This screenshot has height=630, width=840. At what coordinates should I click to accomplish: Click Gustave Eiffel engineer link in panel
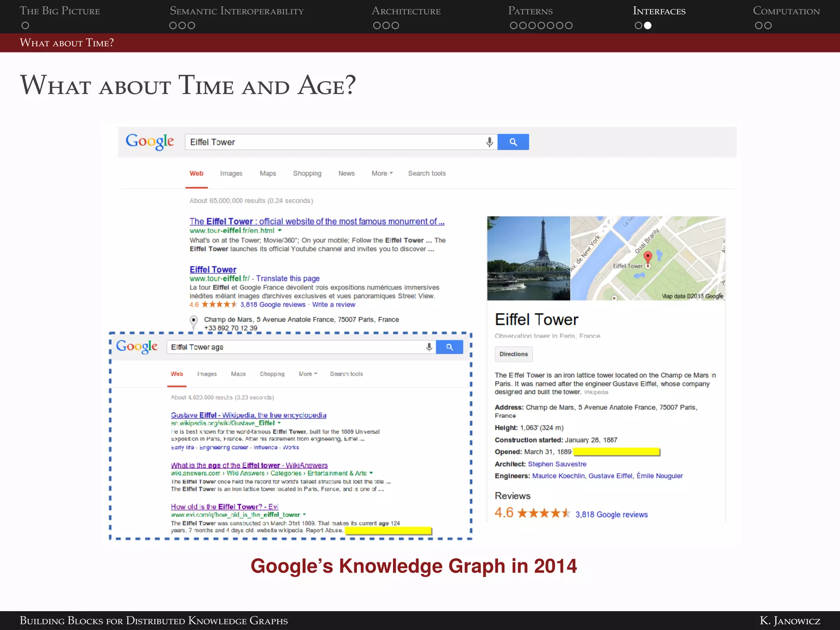click(610, 476)
